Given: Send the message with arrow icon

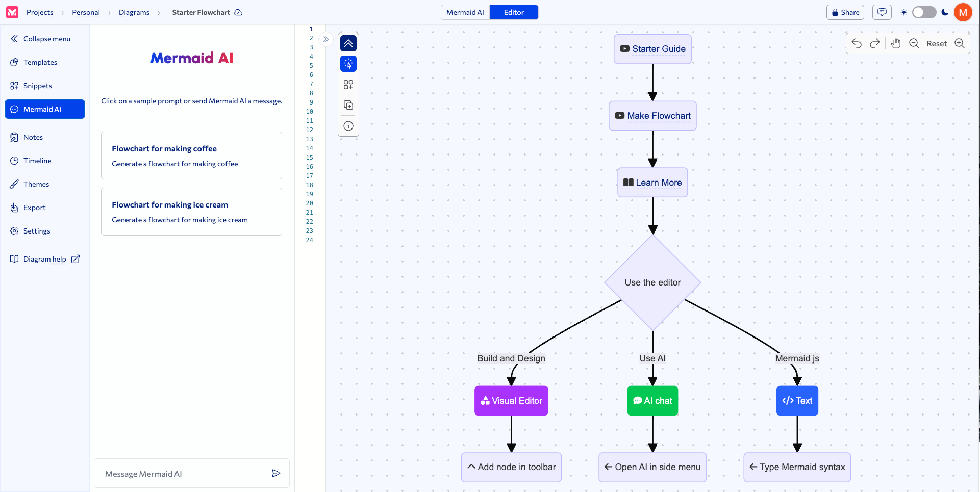Looking at the screenshot, I should pyautogui.click(x=276, y=473).
